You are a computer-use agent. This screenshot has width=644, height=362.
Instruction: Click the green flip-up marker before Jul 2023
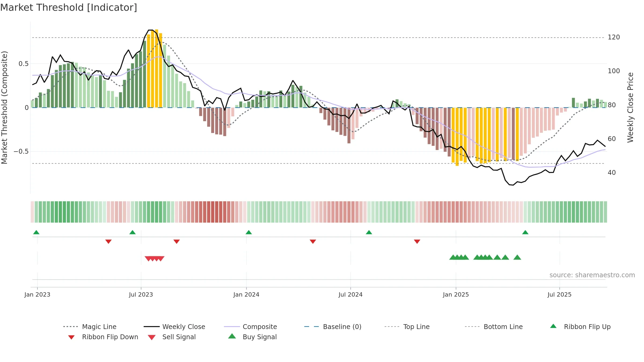tap(133, 232)
